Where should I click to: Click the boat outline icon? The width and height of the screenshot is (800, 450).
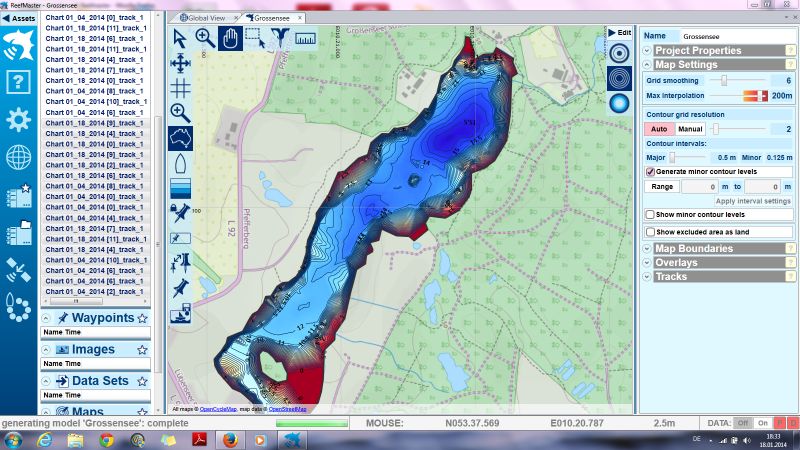(181, 163)
